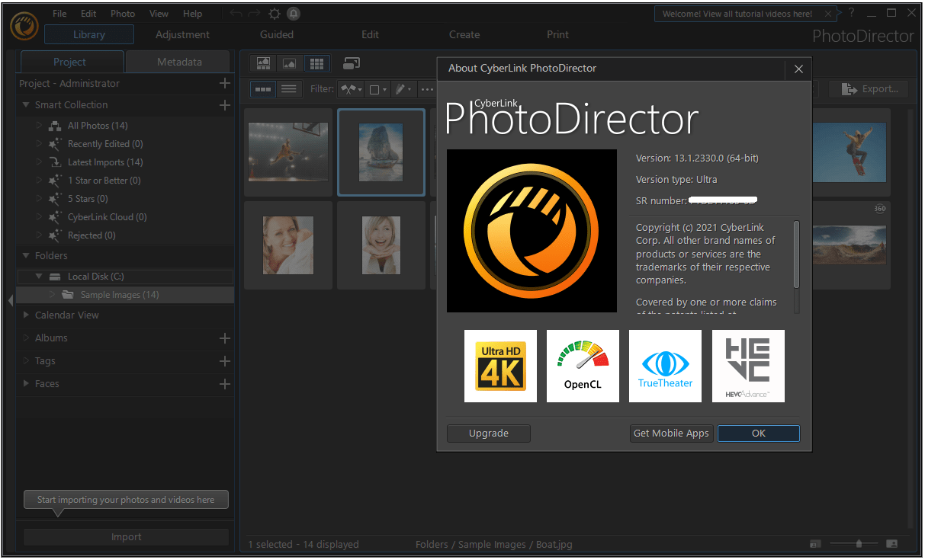Click the help question mark icon
Image resolution: width=925 pixels, height=560 pixels.
(851, 13)
